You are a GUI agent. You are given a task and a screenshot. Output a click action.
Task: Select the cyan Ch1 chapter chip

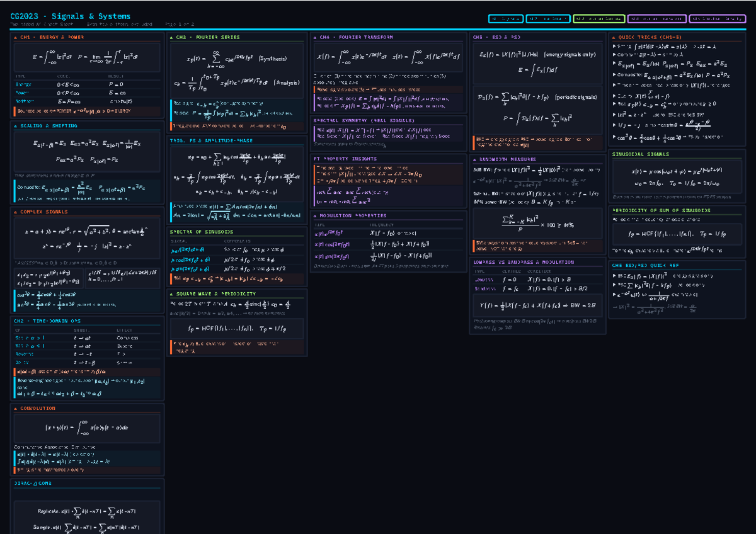pos(505,20)
